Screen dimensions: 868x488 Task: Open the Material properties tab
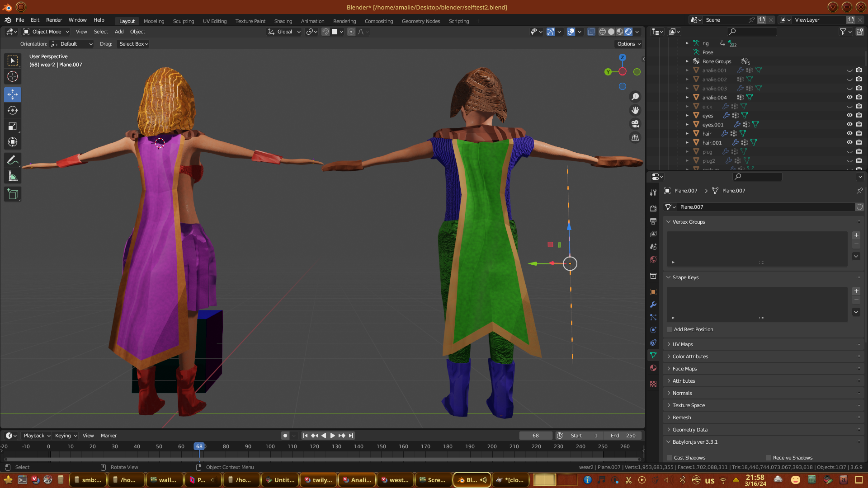pos(653,368)
